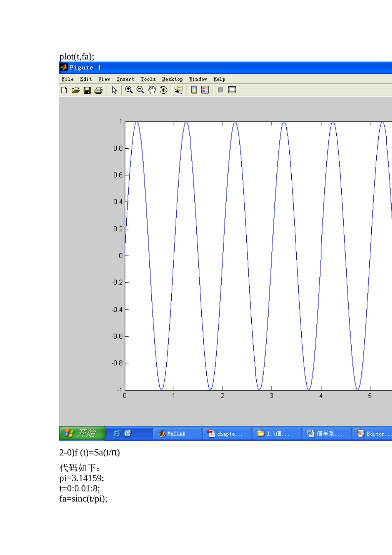Expand the Desktop menu

pyautogui.click(x=172, y=79)
